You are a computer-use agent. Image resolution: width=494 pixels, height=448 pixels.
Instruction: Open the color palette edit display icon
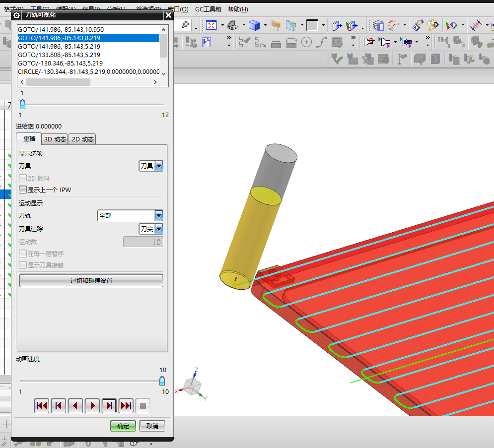tap(433, 25)
